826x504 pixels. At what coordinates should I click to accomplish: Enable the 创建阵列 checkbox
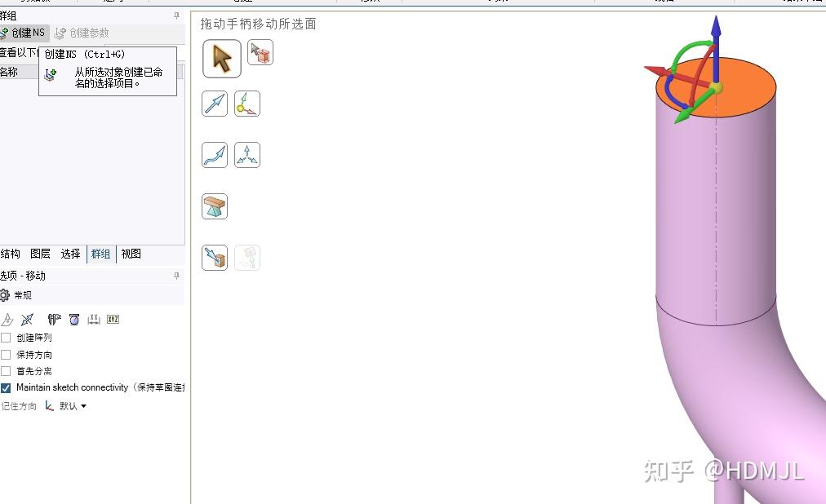[x=4, y=337]
